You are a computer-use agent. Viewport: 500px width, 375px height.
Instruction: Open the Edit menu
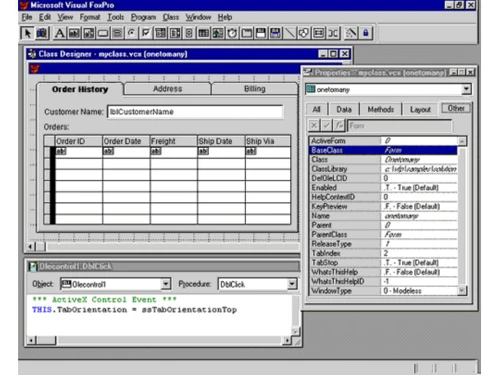click(45, 17)
